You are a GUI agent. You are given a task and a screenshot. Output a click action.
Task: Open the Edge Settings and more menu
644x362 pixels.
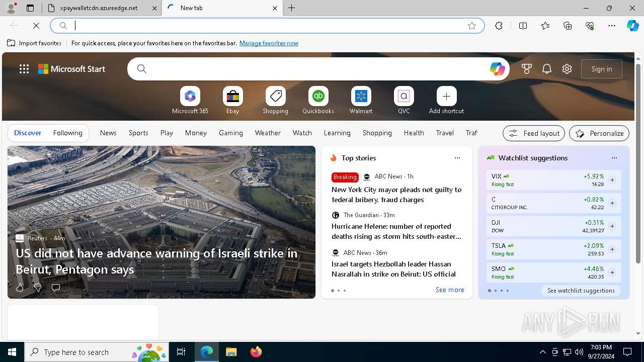click(612, 26)
